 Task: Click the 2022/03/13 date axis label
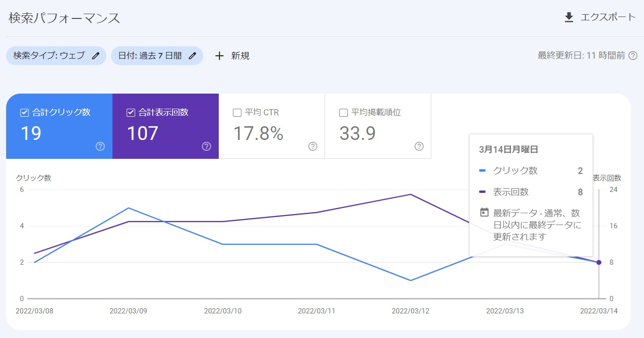506,311
